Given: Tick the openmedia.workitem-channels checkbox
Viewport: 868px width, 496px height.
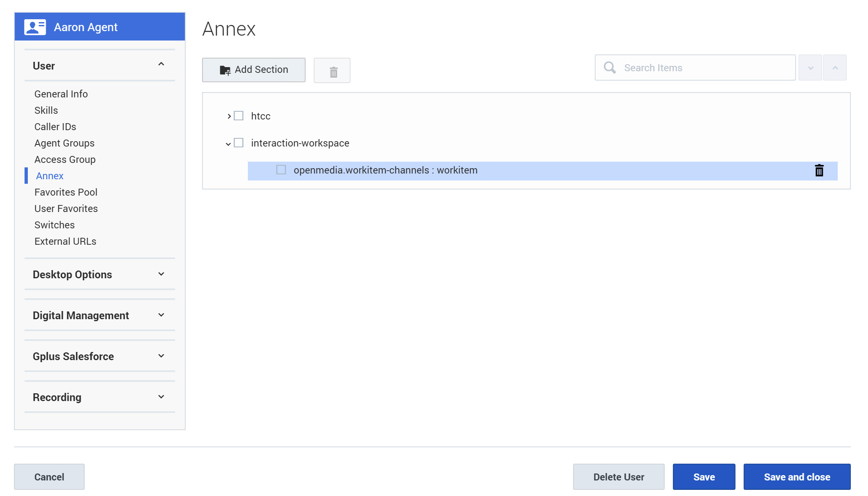Looking at the screenshot, I should click(x=281, y=170).
